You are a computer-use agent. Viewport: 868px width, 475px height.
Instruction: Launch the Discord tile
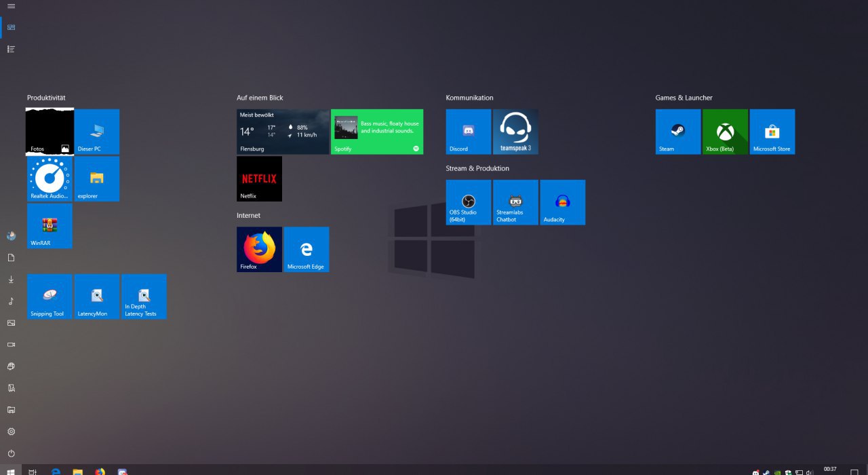469,132
